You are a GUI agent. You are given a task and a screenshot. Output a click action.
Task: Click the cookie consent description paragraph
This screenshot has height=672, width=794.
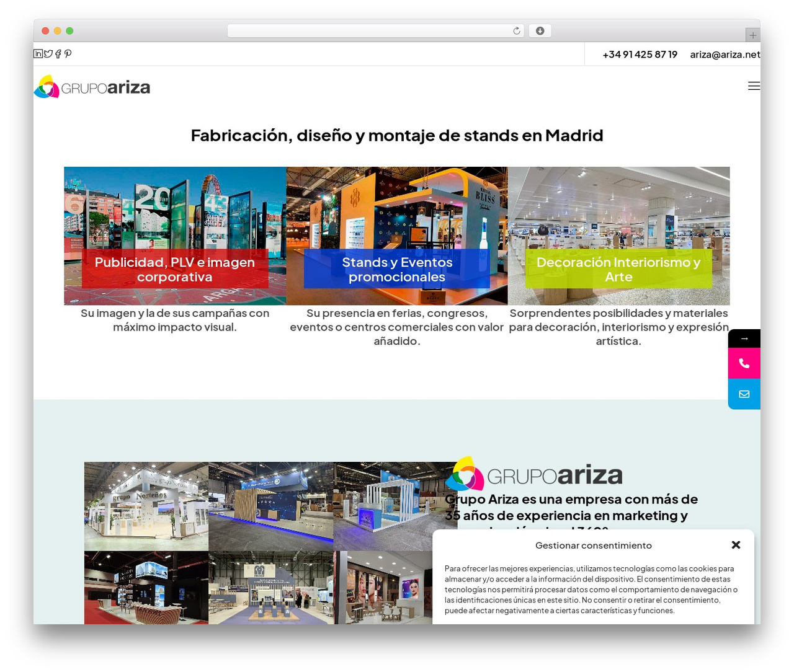click(591, 590)
